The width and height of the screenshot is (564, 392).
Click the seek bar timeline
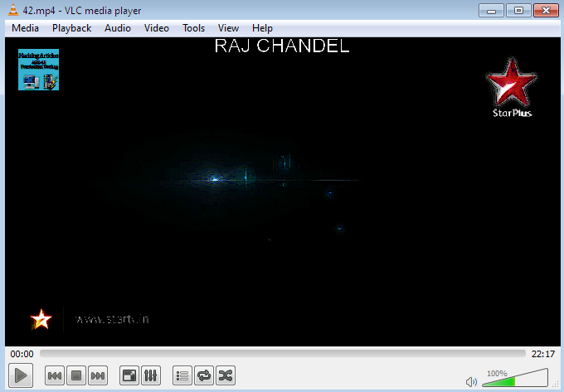(283, 354)
